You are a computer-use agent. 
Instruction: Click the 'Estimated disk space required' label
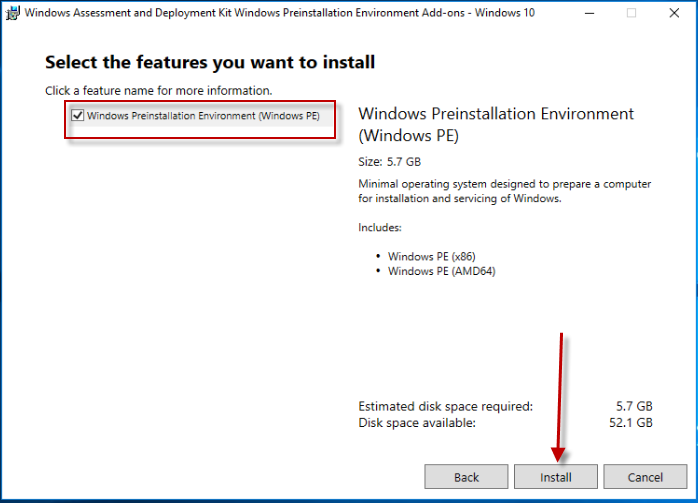pyautogui.click(x=446, y=406)
